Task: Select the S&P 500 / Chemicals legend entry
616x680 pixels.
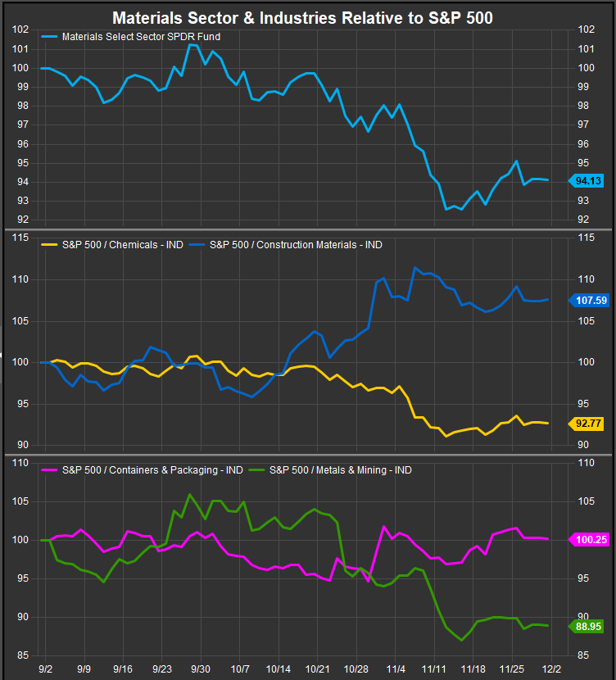Action: click(123, 245)
